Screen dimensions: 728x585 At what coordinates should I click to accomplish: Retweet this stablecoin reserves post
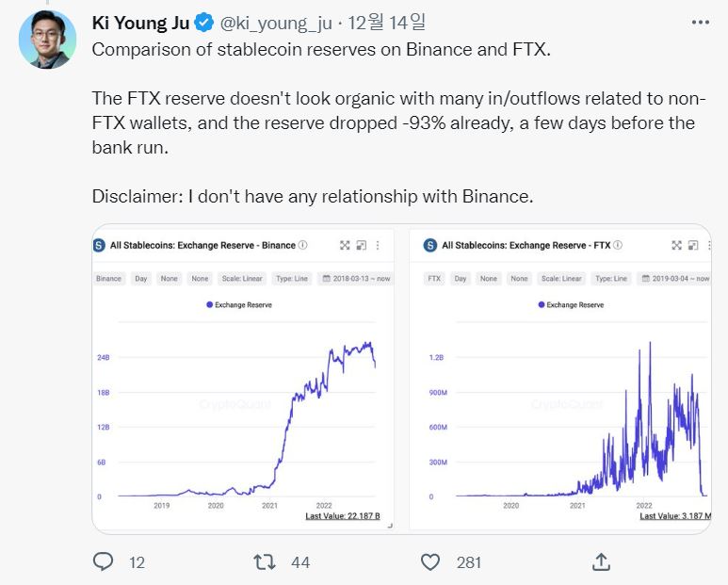coord(266,561)
